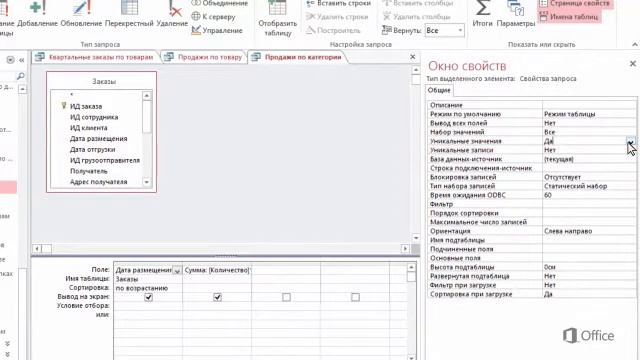Select Дата размещения field in Заказы list
Image resolution: width=640 pixels, height=360 pixels.
[98, 139]
